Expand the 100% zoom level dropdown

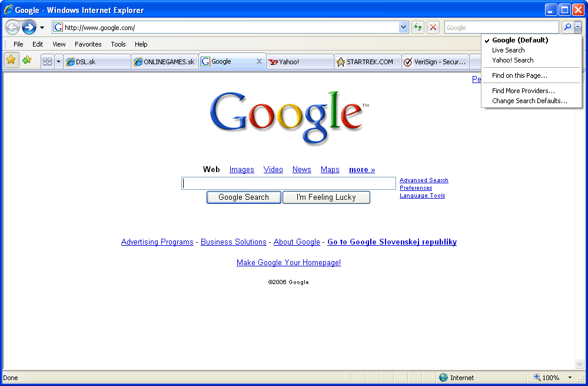tap(570, 378)
